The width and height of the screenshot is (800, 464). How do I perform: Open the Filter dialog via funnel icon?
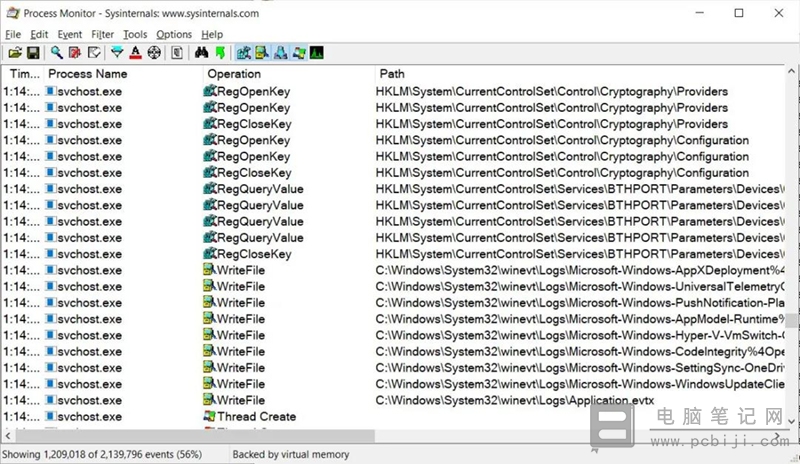[x=117, y=53]
